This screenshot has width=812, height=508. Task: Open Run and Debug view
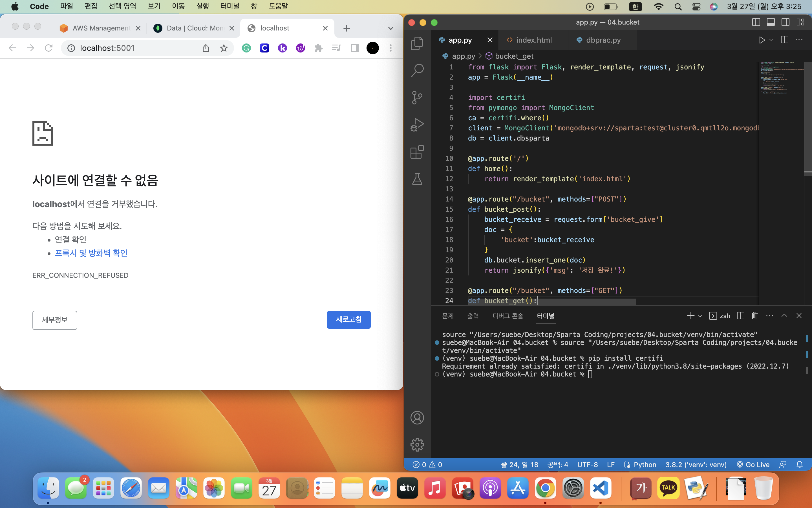point(417,125)
